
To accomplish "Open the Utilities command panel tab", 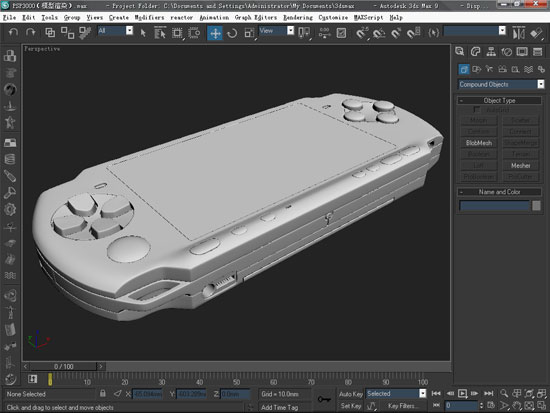I will point(537,52).
